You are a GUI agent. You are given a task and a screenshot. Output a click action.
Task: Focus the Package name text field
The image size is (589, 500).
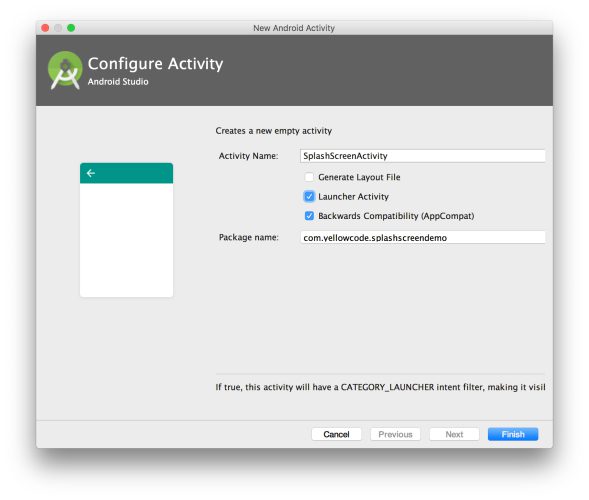[x=423, y=237]
